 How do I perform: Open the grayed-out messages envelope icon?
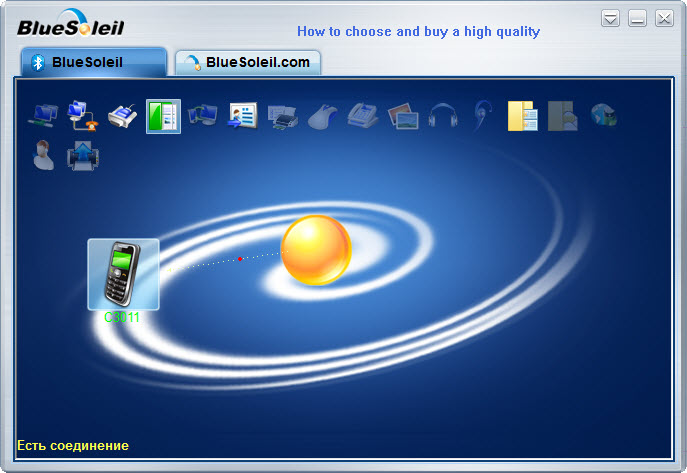point(563,116)
